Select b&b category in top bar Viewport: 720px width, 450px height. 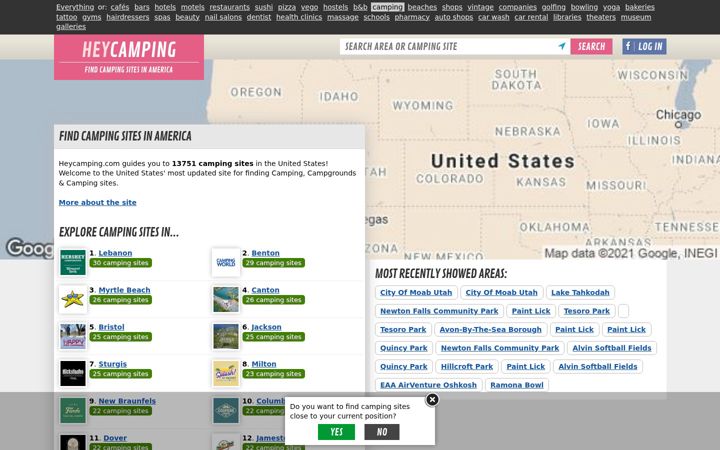click(360, 7)
